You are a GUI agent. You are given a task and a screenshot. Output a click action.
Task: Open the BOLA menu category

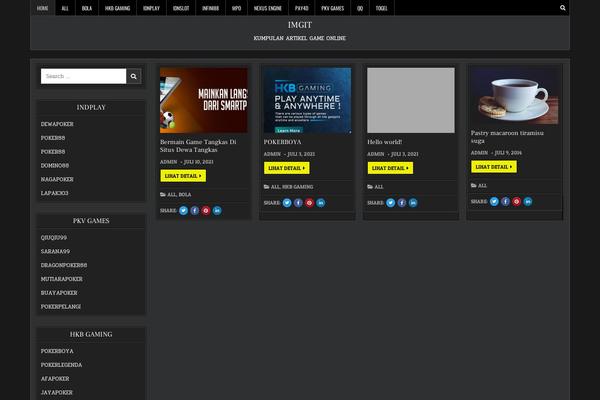(87, 8)
